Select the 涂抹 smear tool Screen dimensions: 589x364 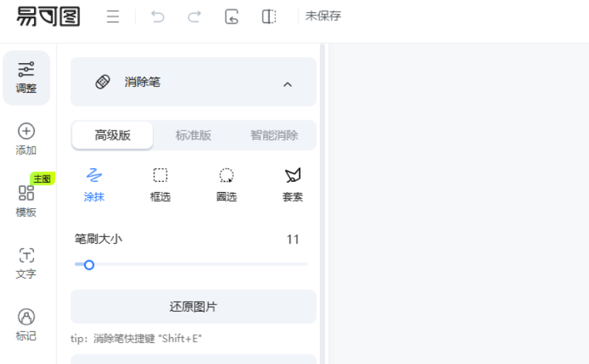(x=94, y=185)
